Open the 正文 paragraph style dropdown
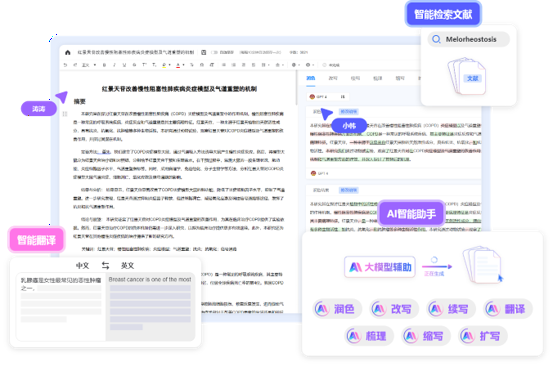Image resolution: width=553 pixels, height=367 pixels. pos(89,65)
